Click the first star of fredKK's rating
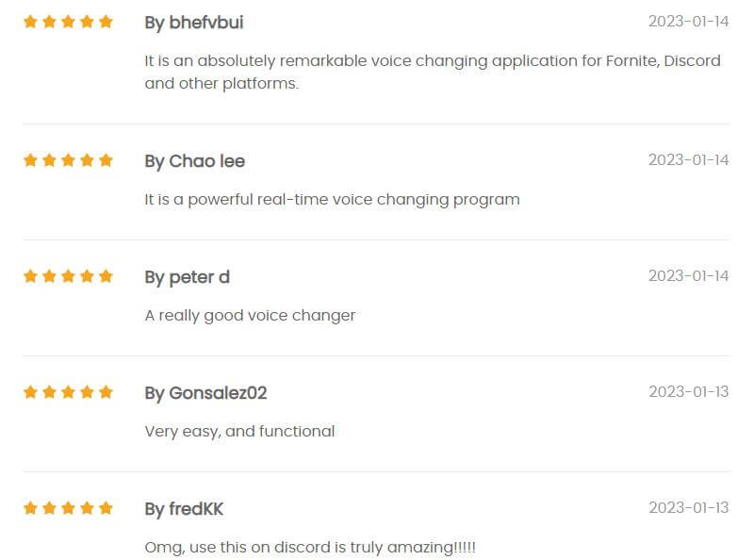 coord(30,508)
